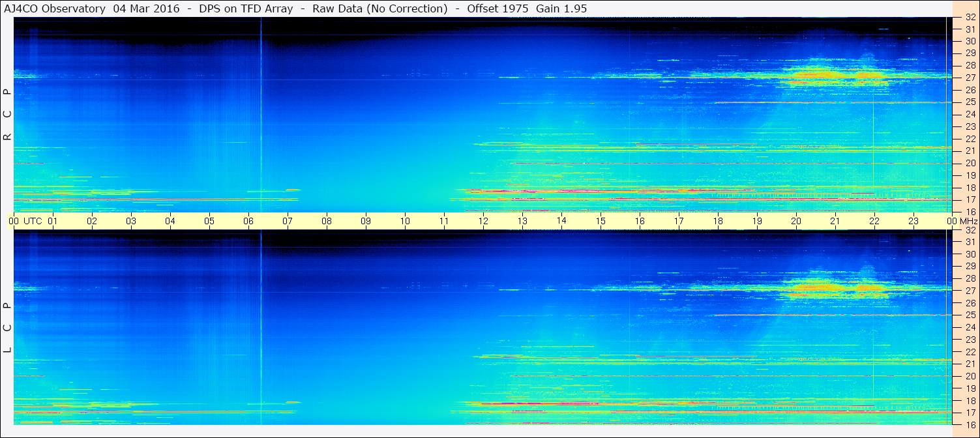Click Raw Data (No Correction) text
Image resolution: width=980 pixels, height=438 pixels.
380,8
